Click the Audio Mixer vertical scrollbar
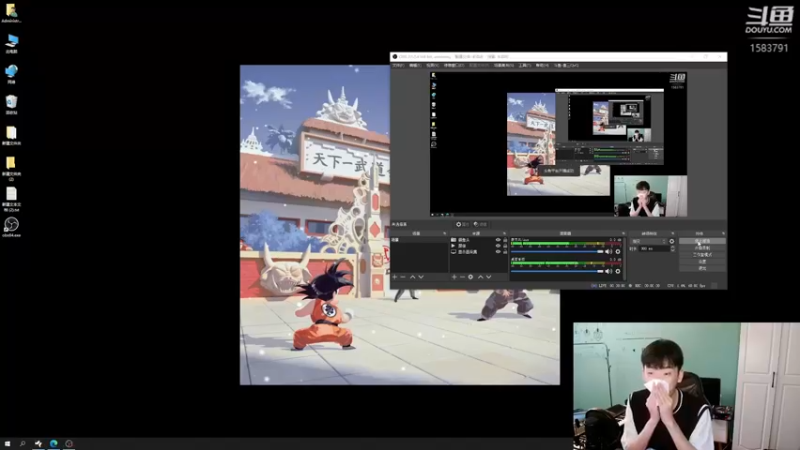Screen dimensions: 800x450 point(624,259)
